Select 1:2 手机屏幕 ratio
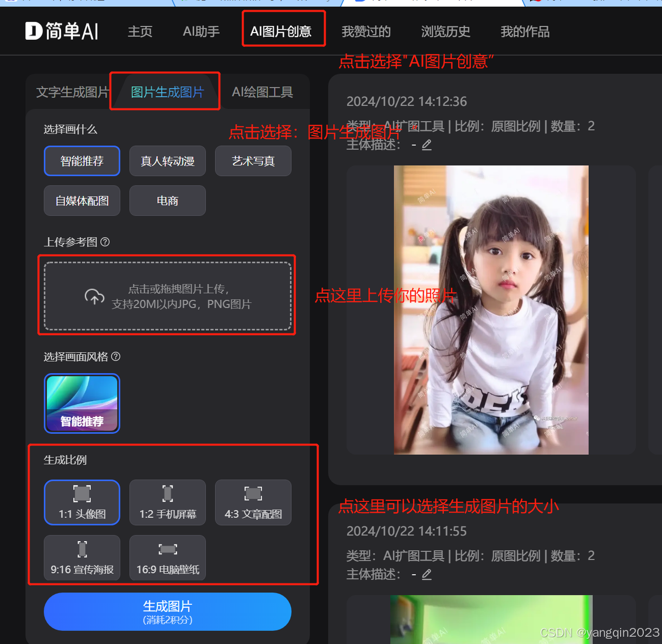662x644 pixels. 168,502
